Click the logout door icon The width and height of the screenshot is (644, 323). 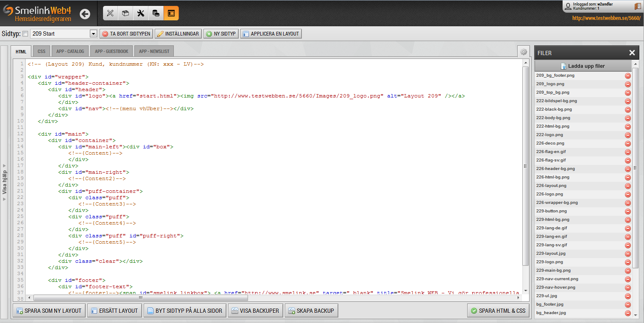(638, 6)
